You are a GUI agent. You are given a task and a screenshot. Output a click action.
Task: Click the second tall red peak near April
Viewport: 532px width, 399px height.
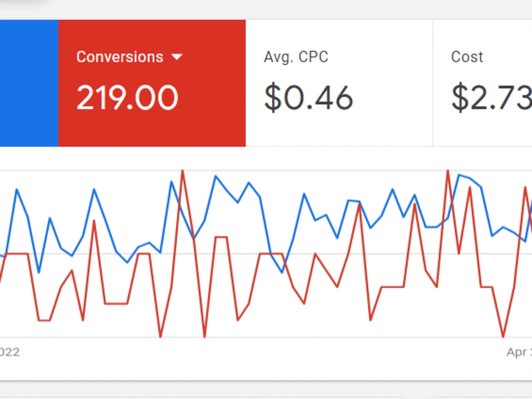(448, 171)
